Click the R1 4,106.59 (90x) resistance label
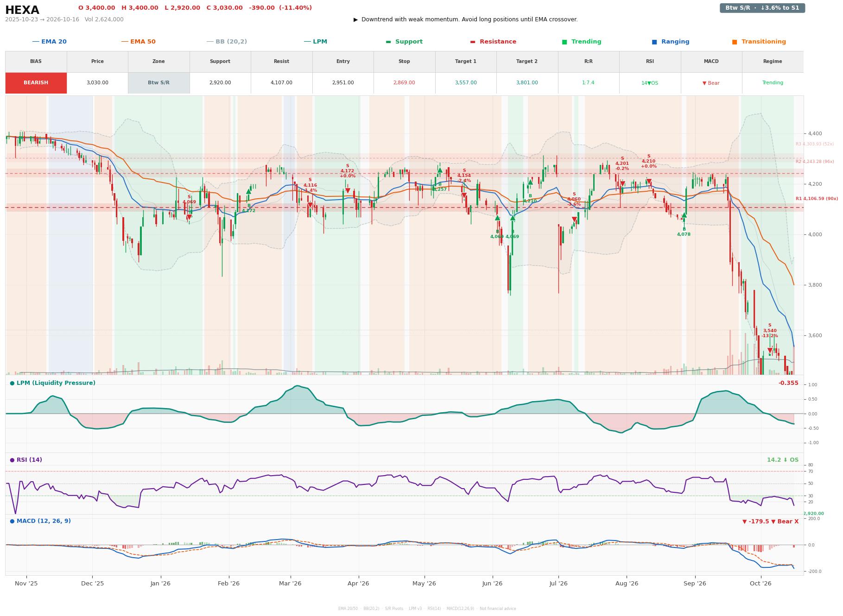The image size is (843, 616). coord(817,199)
